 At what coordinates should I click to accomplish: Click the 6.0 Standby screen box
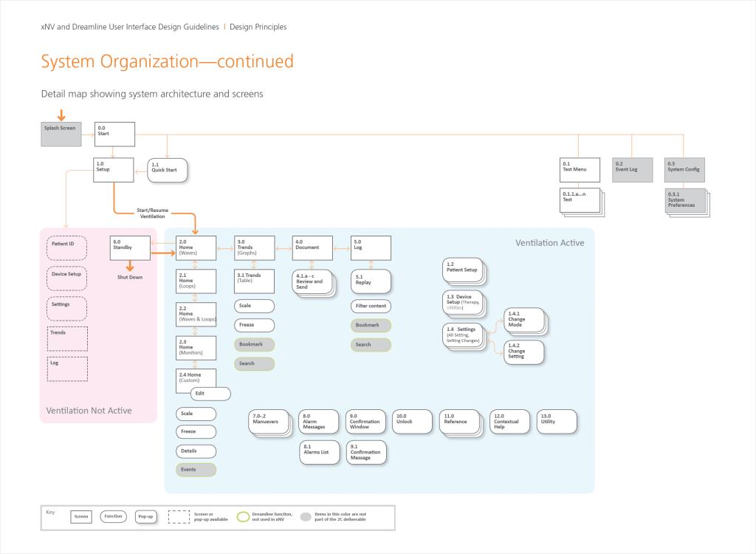pos(130,248)
